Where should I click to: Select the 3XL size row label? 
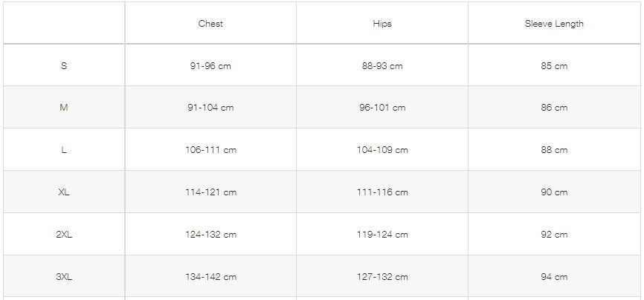click(x=64, y=277)
